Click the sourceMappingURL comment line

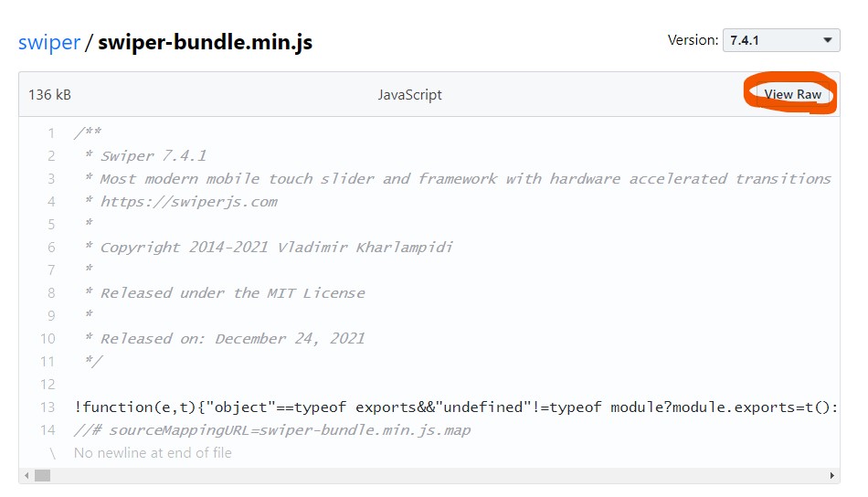tap(272, 430)
